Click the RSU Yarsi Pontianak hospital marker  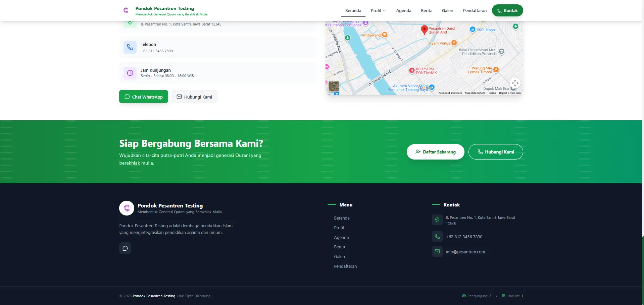pos(412,70)
